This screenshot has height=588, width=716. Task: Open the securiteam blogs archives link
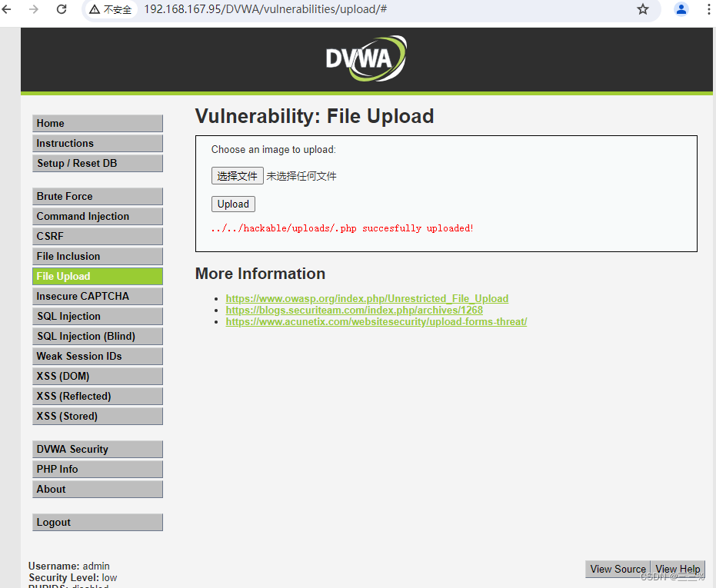coord(355,311)
